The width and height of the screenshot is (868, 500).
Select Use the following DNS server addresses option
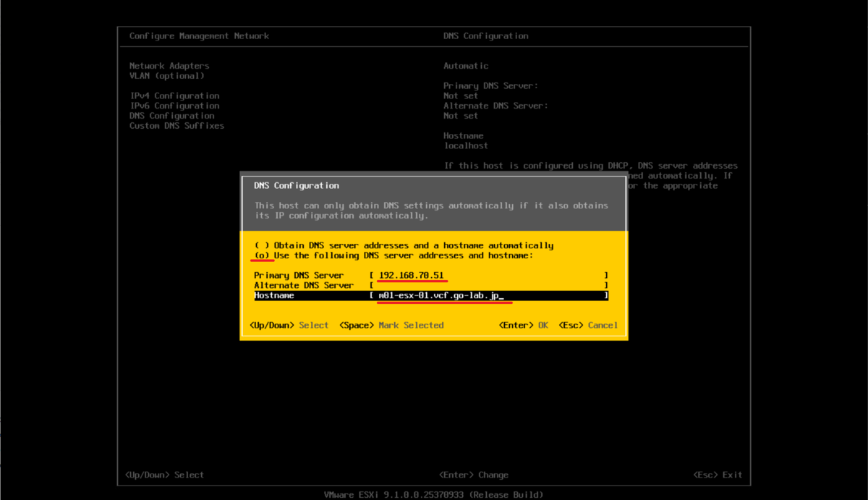click(x=393, y=255)
